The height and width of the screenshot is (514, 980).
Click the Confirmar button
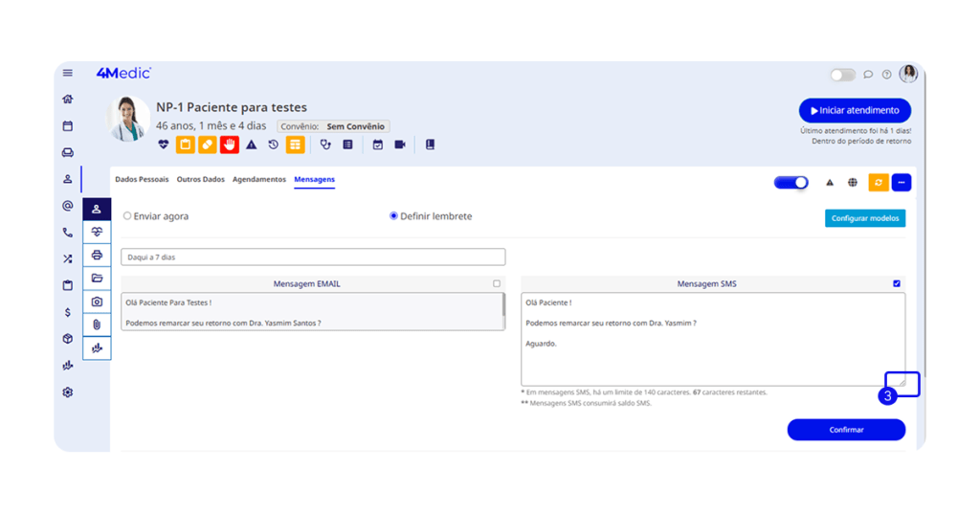[x=846, y=430]
